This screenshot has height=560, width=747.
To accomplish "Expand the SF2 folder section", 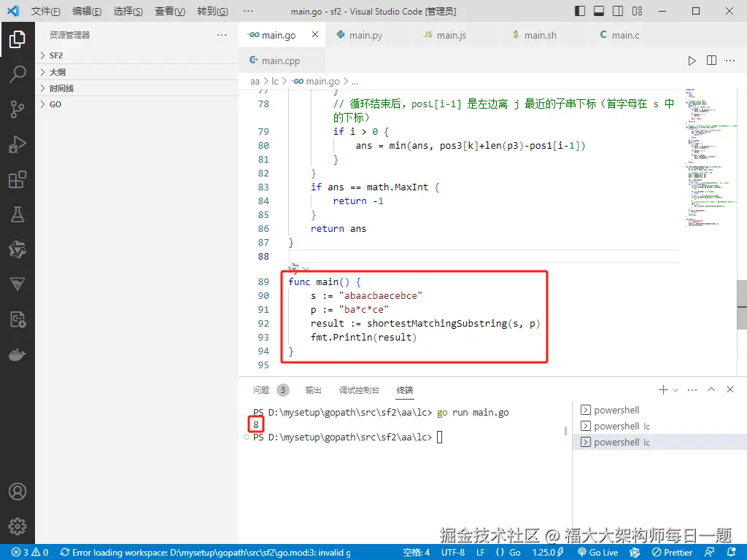I will (136, 55).
